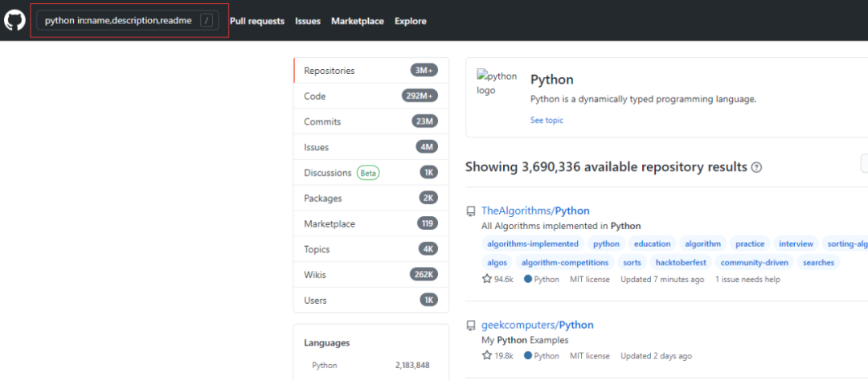The width and height of the screenshot is (868, 381).
Task: Open the algos topic tag
Action: pyautogui.click(x=497, y=263)
